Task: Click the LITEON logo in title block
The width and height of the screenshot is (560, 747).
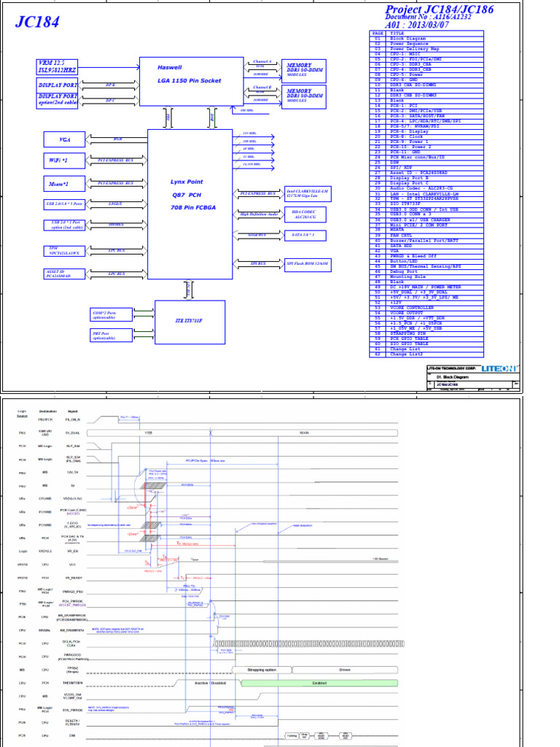Action: point(499,368)
